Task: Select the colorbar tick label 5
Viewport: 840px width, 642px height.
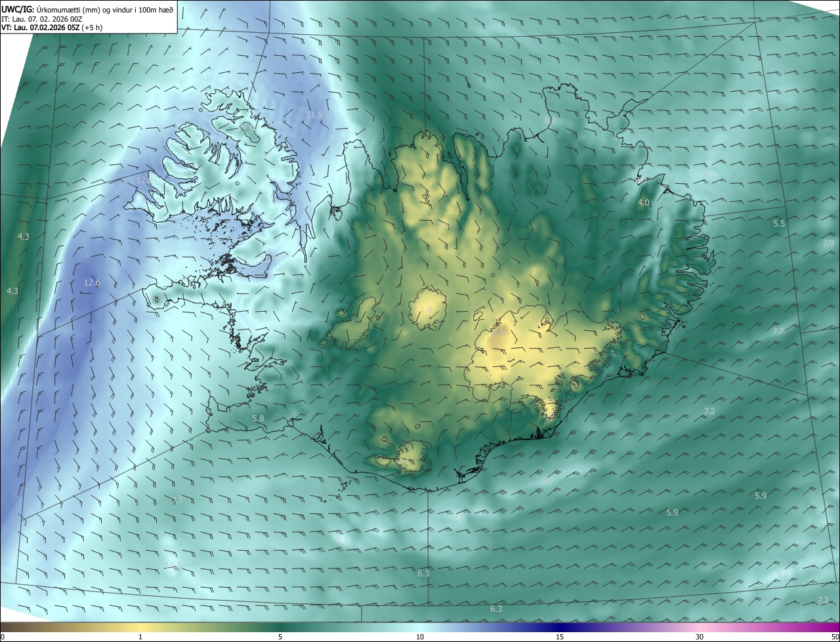Action: [280, 637]
